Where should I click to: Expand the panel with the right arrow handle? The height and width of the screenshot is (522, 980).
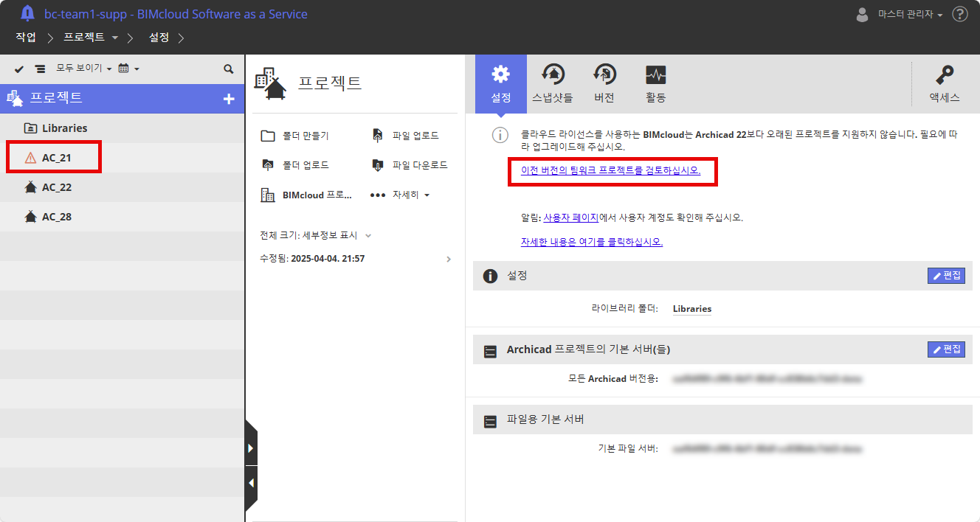click(251, 448)
